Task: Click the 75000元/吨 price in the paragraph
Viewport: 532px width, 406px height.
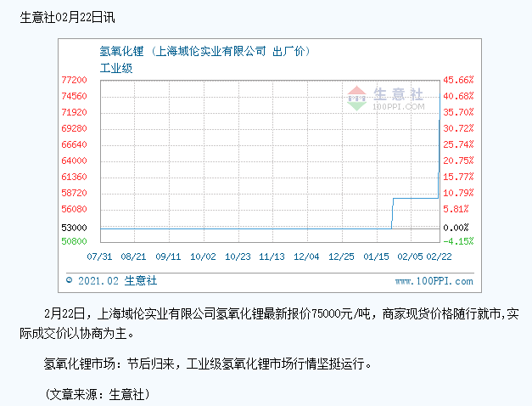Action: (x=340, y=313)
